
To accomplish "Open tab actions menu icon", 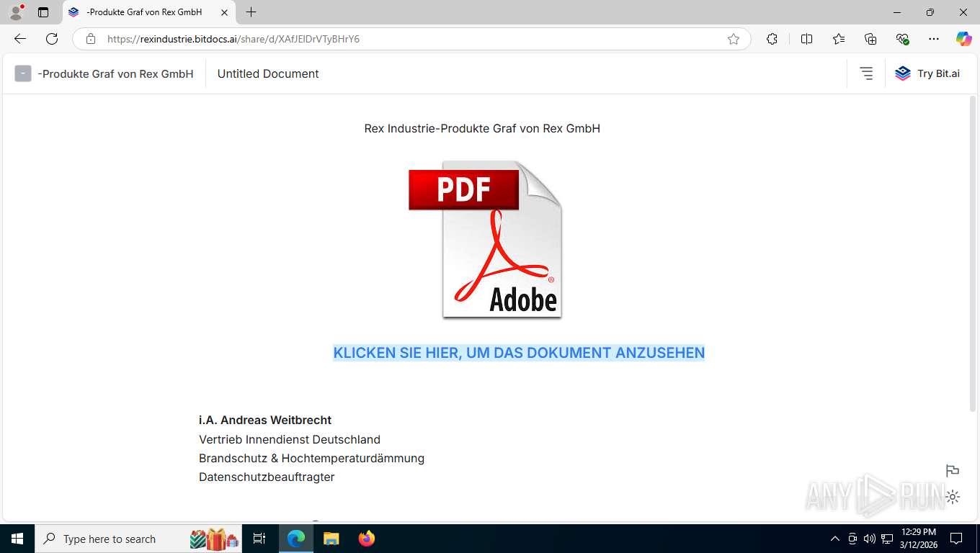I will tap(43, 12).
